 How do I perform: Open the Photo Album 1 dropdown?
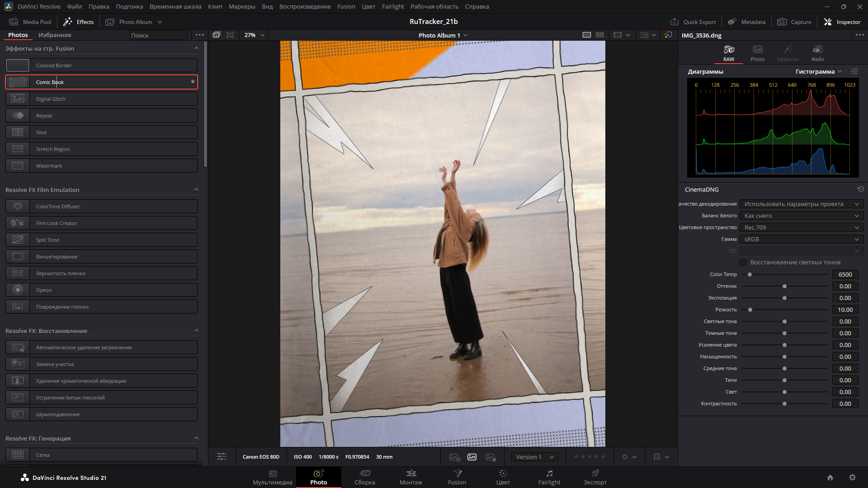pyautogui.click(x=443, y=35)
